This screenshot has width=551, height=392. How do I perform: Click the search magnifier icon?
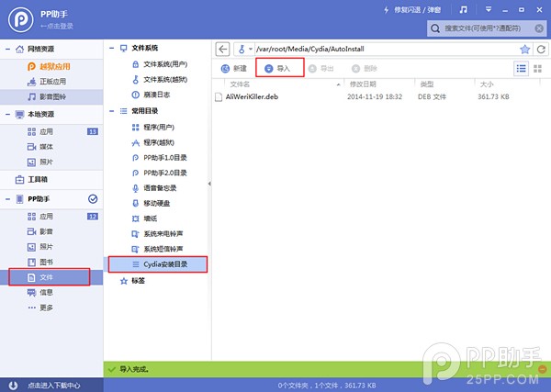tap(435, 28)
